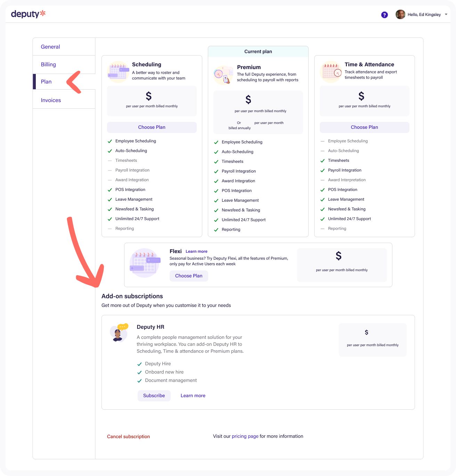Click the checkmark beside Document management
Viewport: 456px width, 476px height.
tap(140, 381)
